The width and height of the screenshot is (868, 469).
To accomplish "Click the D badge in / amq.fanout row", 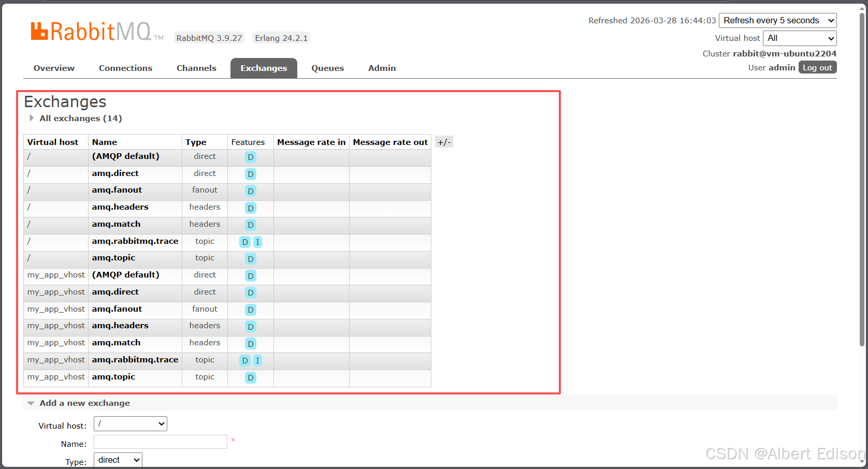I will click(251, 191).
